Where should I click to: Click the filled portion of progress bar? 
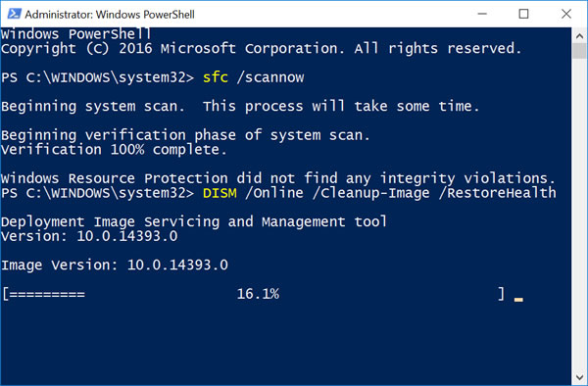[47, 294]
